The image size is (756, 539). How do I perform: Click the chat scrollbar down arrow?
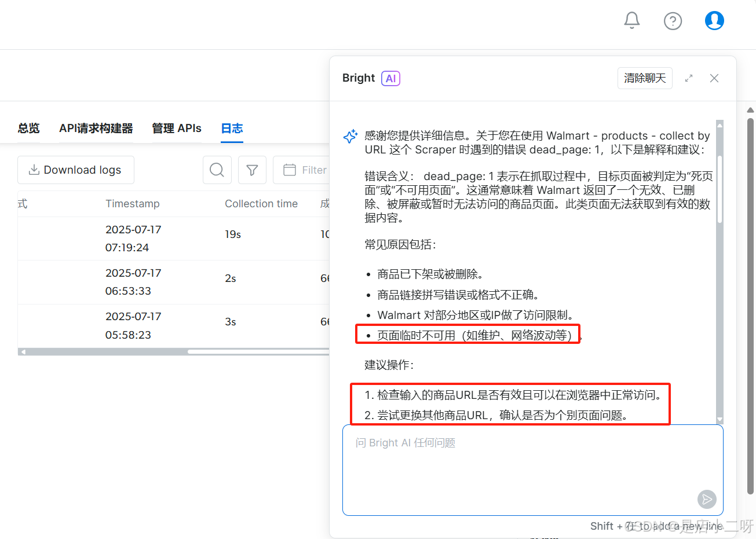(720, 420)
